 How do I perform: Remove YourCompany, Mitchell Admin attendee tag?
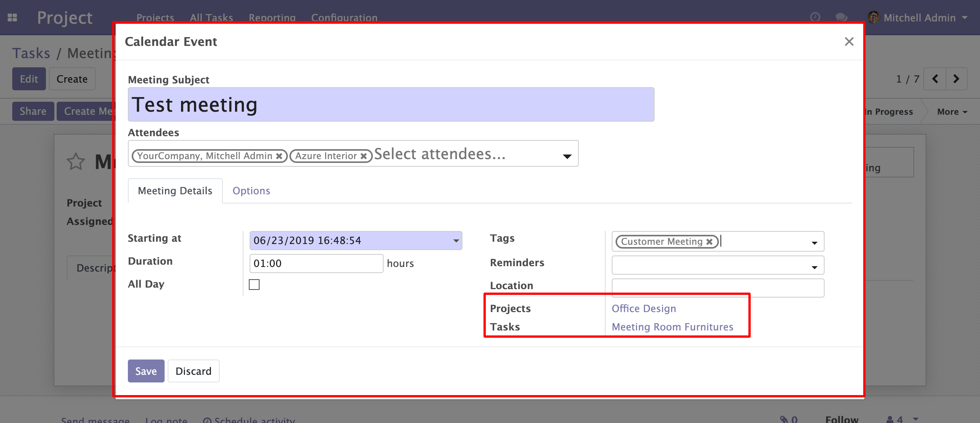point(279,156)
